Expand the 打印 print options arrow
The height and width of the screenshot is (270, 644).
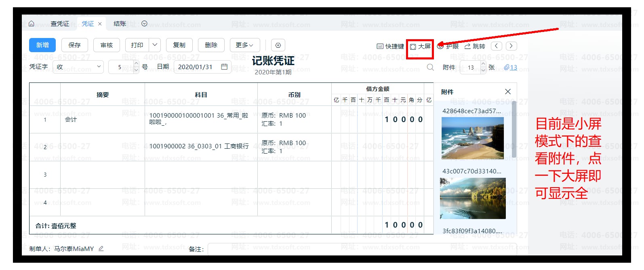[x=155, y=45]
